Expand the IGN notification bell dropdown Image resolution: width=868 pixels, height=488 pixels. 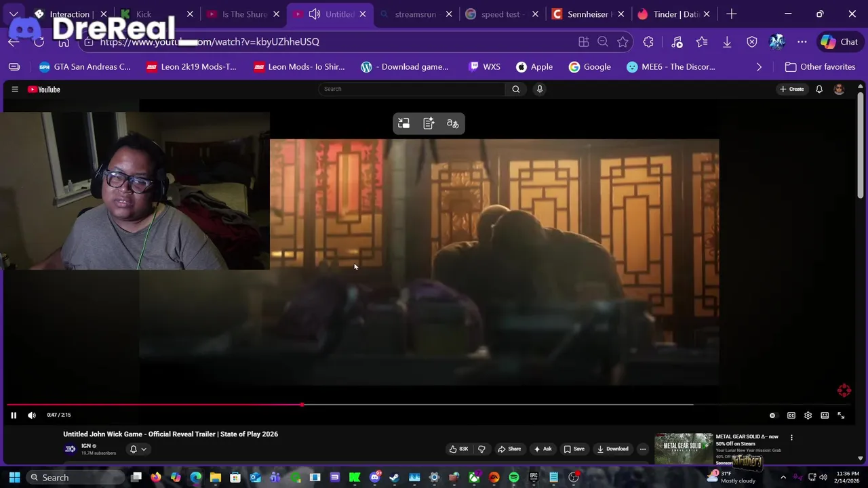pos(138,449)
